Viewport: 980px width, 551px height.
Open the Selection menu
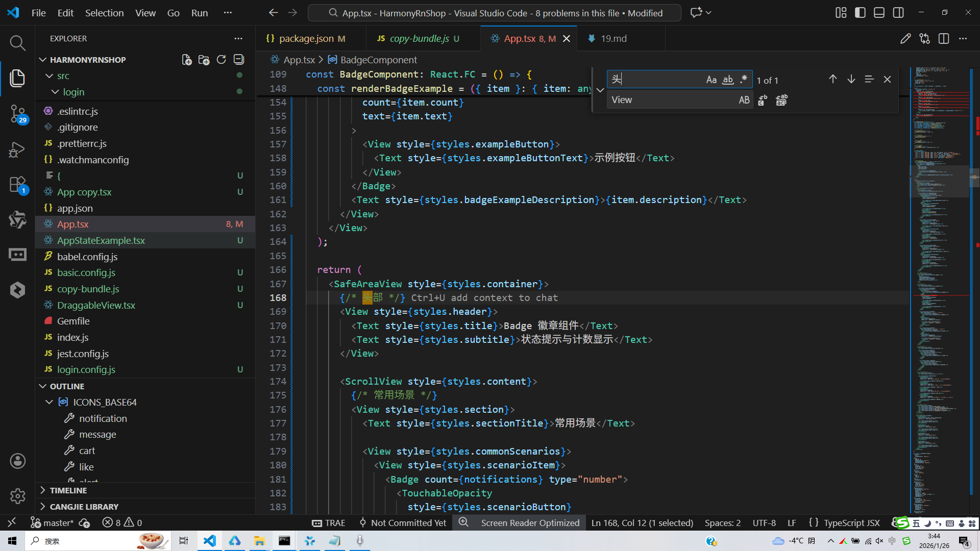click(x=104, y=13)
